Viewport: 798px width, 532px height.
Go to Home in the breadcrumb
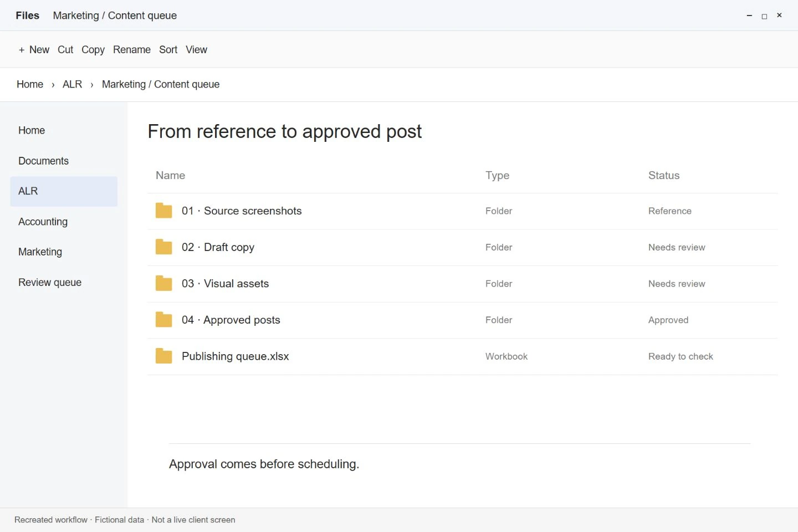click(30, 84)
